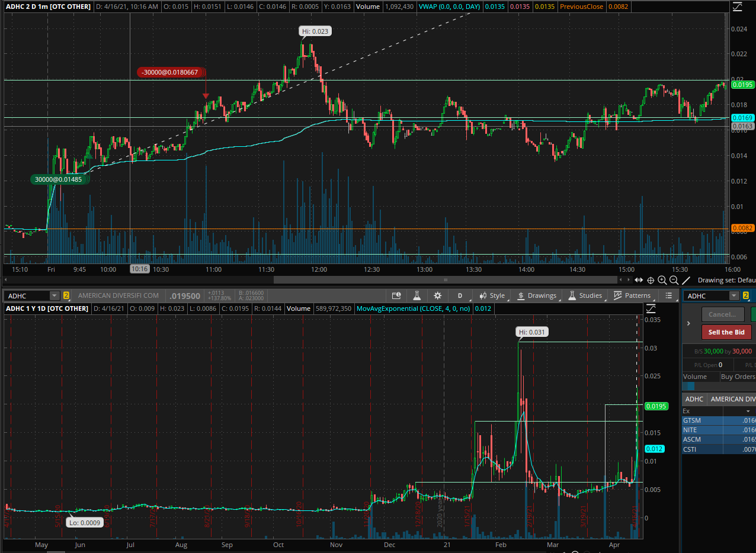Select the crosshair pan tool icon
Viewport: 756px width, 553px height.
651,280
